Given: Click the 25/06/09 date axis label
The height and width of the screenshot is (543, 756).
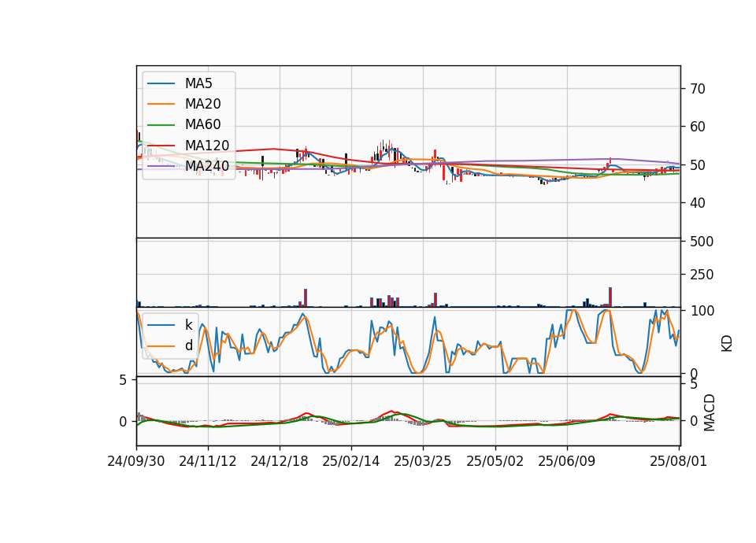Looking at the screenshot, I should click(566, 461).
